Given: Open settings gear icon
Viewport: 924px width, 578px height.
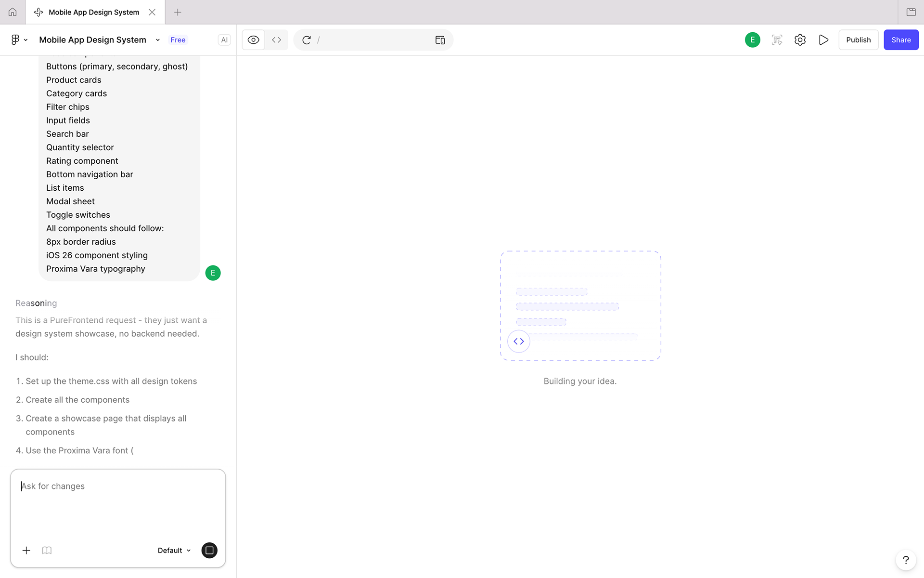Looking at the screenshot, I should [x=800, y=40].
